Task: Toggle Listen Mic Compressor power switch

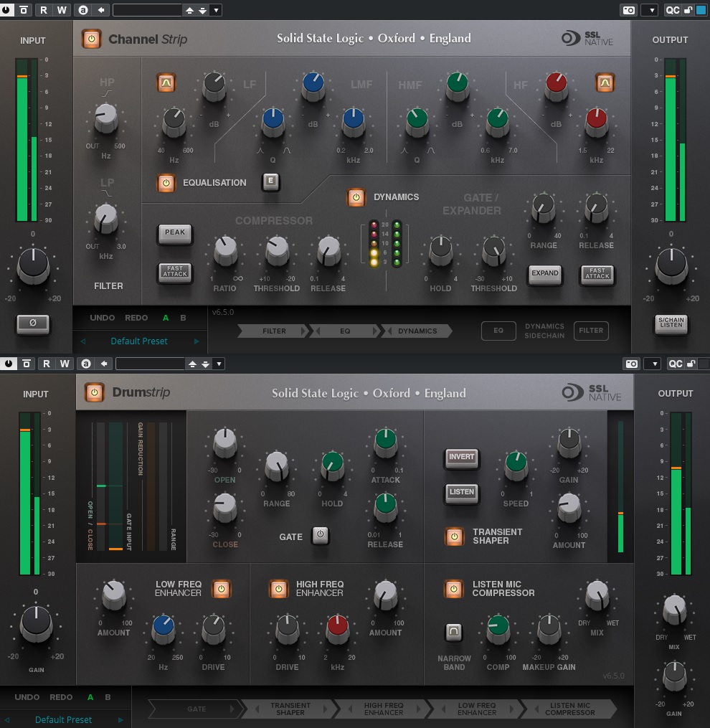Action: (x=454, y=589)
